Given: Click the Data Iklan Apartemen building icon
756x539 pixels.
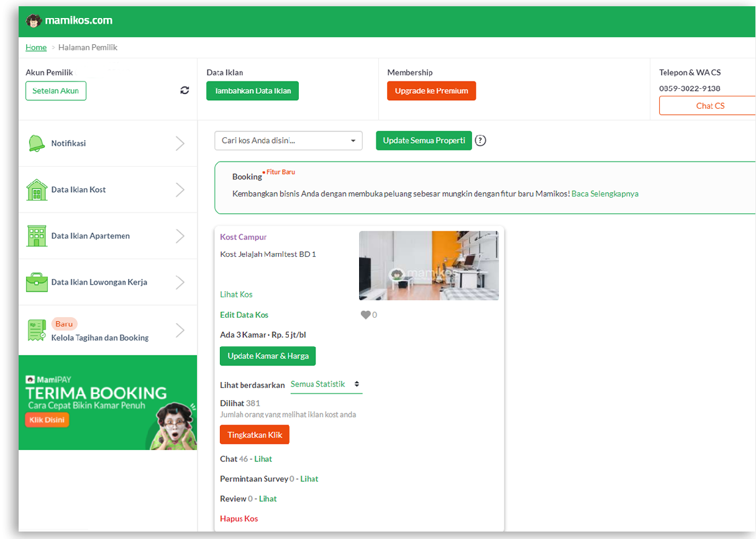Looking at the screenshot, I should point(37,236).
